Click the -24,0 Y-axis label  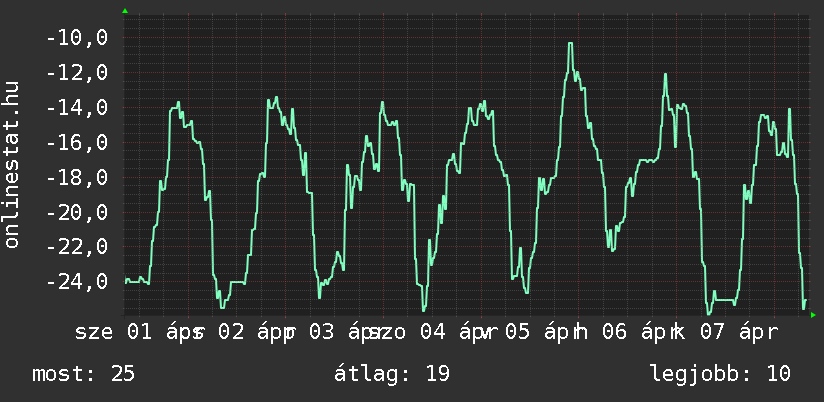coord(76,282)
